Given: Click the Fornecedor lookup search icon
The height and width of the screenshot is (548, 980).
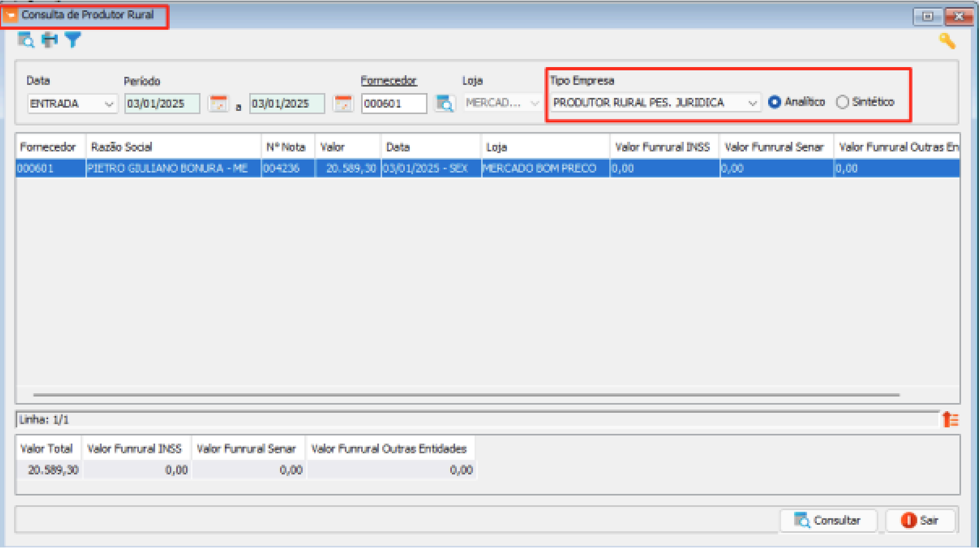Looking at the screenshot, I should click(444, 103).
